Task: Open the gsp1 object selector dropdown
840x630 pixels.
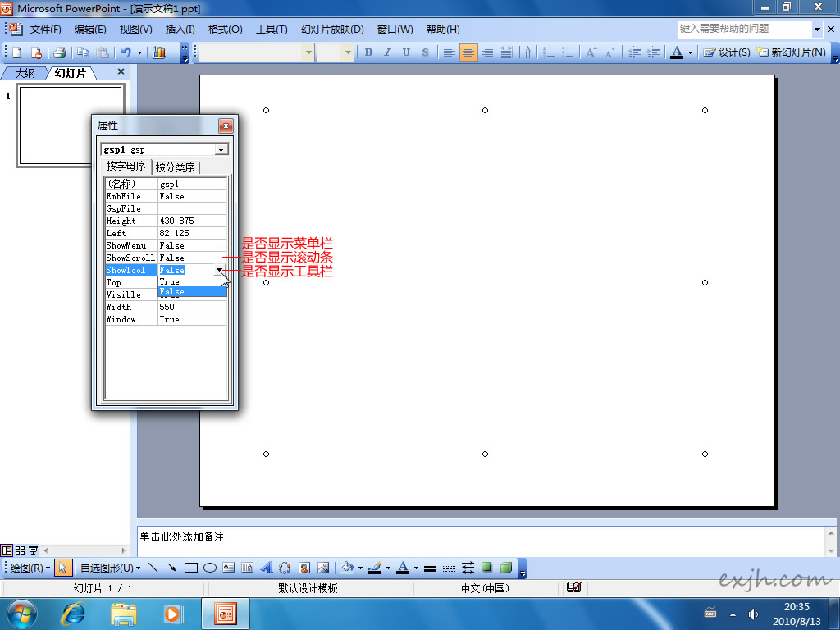Action: [220, 150]
